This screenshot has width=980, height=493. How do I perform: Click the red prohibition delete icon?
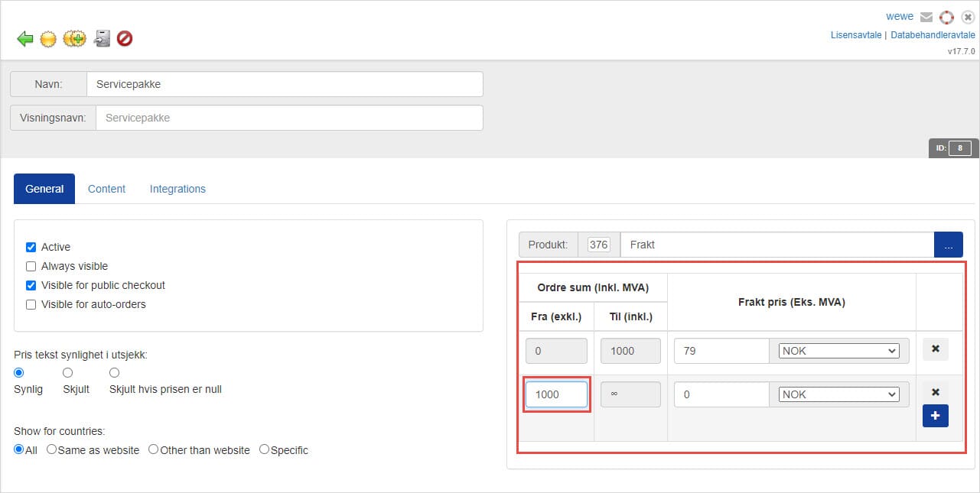[125, 39]
